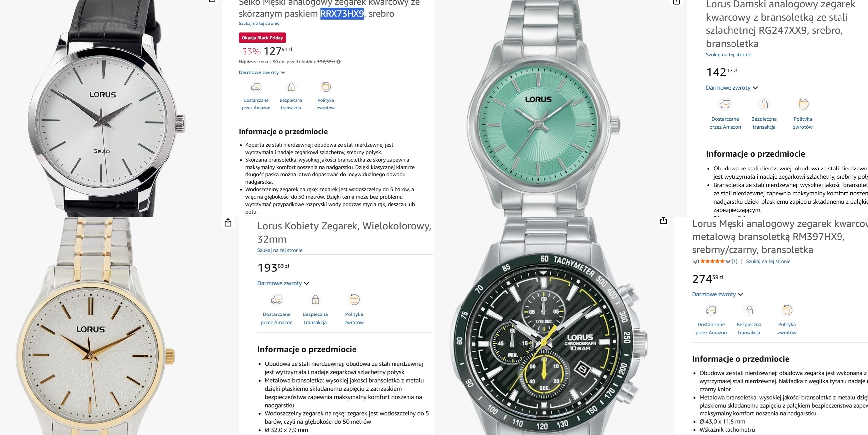The width and height of the screenshot is (868, 435).
Task: Click the share icon on the two-tone watch image
Action: [228, 222]
